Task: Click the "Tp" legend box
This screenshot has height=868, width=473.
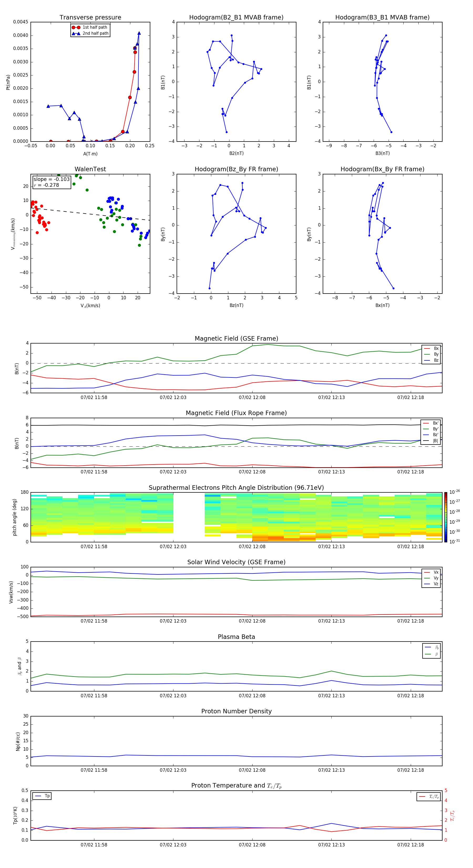Action: coord(42,796)
